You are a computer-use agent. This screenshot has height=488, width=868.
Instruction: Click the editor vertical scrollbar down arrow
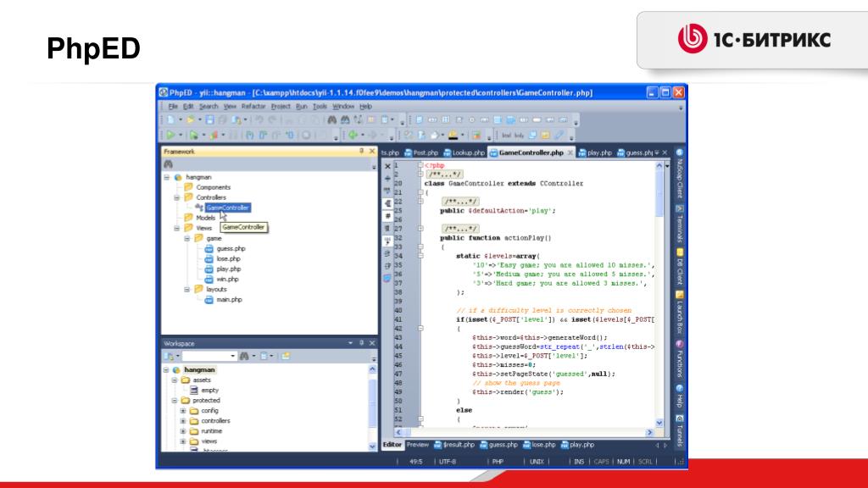(659, 423)
